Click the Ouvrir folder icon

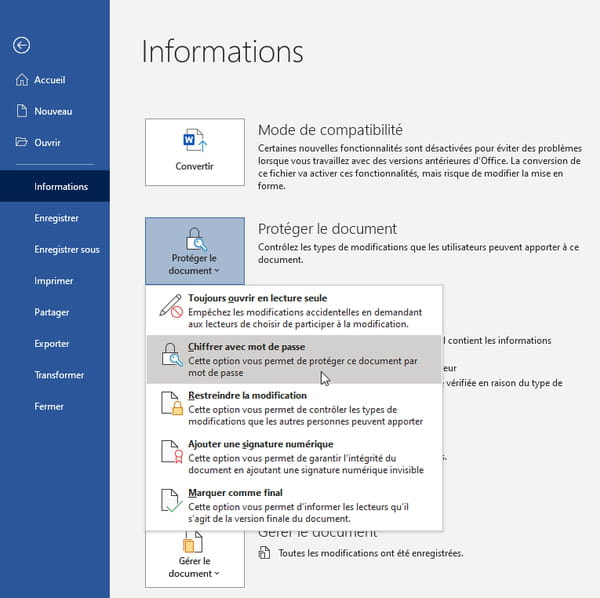point(21,142)
